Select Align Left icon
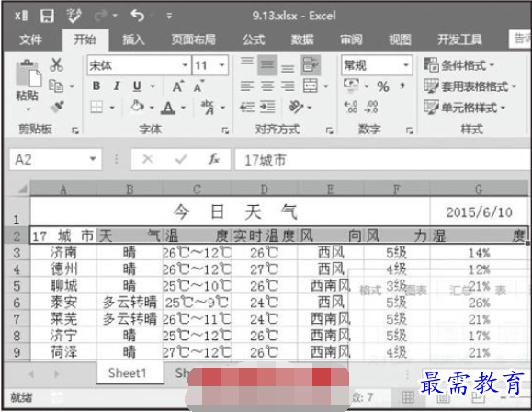The height and width of the screenshot is (412, 532). (x=247, y=86)
